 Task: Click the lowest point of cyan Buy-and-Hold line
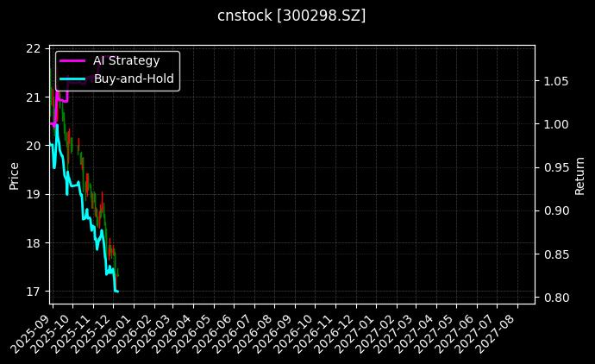116,292
